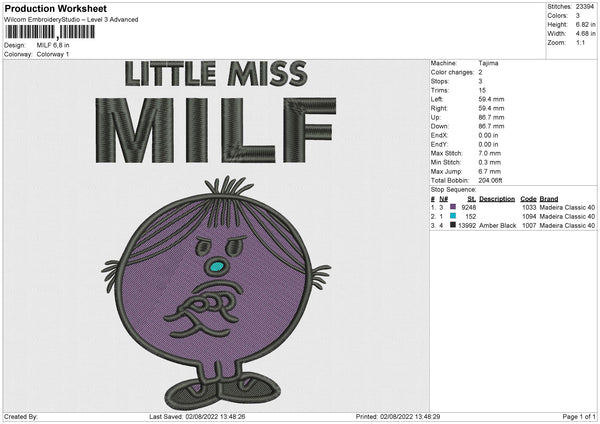
Task: Select the Total Bobbin value 204.06ft
Action: coord(491,181)
